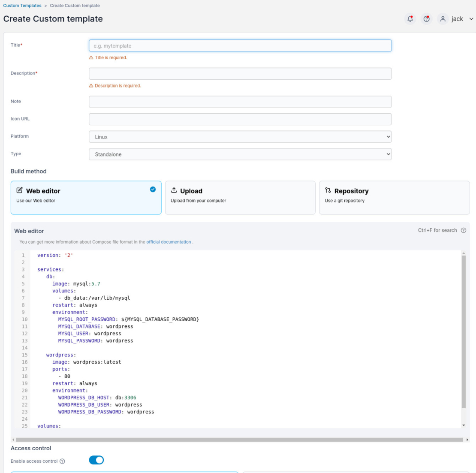Image resolution: width=476 pixels, height=473 pixels.
Task: Select the Repository build method tab
Action: pyautogui.click(x=395, y=197)
